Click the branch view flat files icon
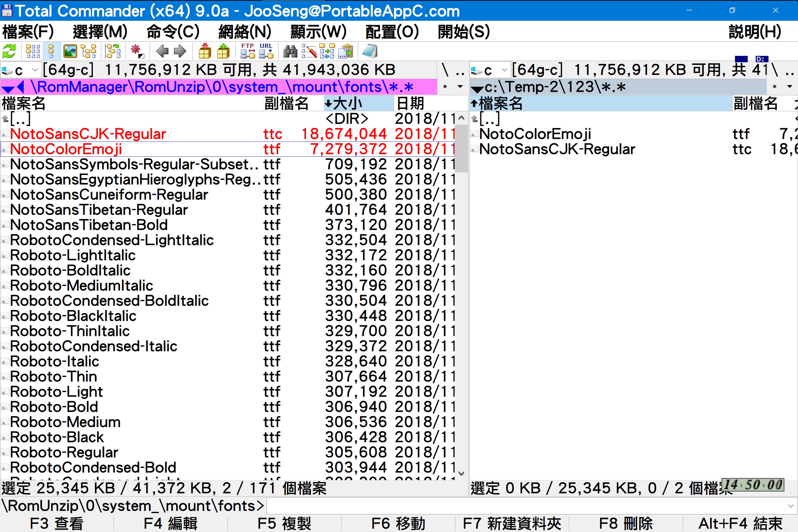 point(113,52)
